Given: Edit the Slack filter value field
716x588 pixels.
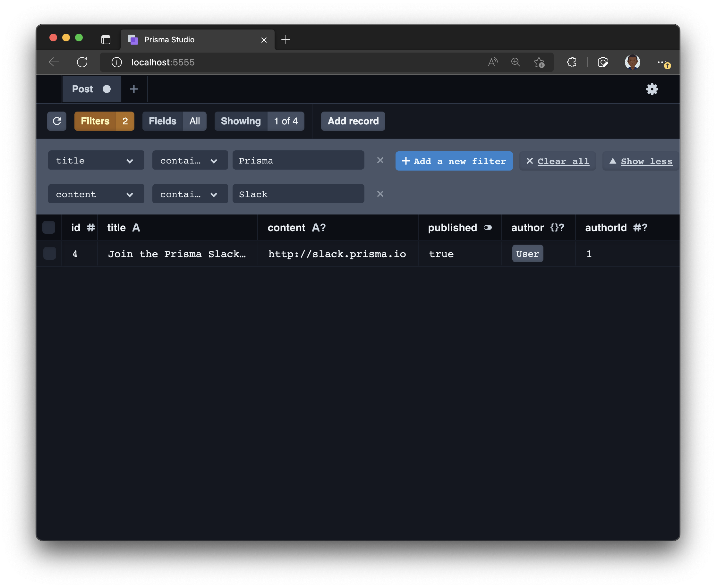Looking at the screenshot, I should 299,194.
